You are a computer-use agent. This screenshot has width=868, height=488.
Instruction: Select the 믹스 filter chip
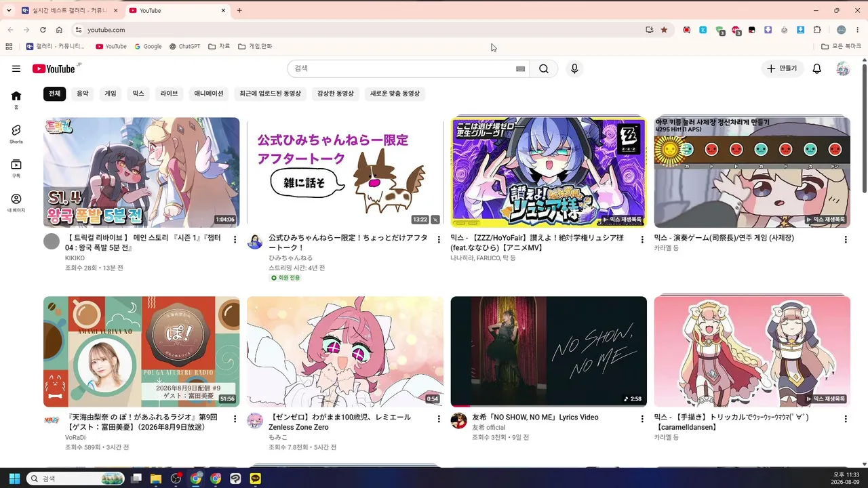coord(138,94)
